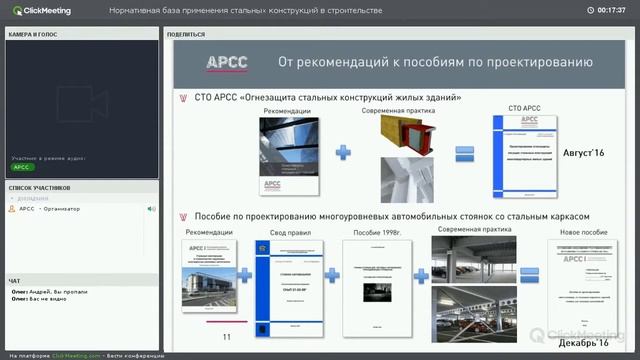Click the Новое пособие document thumbnail
This screenshot has width=640, height=360.
(x=582, y=289)
